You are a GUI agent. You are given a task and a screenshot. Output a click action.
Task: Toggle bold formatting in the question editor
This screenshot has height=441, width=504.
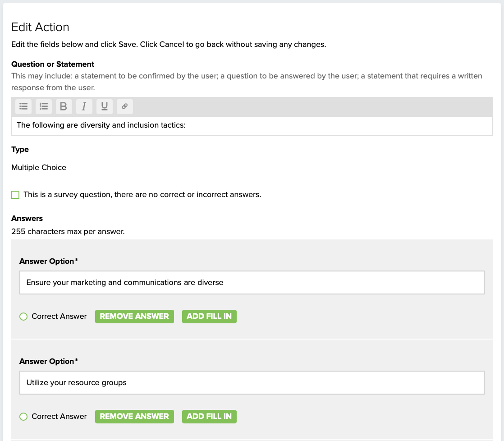(x=64, y=106)
